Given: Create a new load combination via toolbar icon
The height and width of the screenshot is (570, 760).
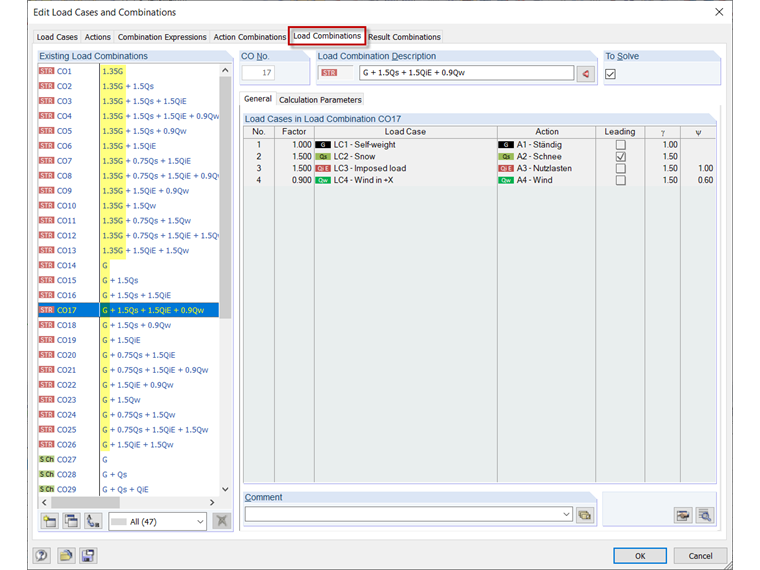Looking at the screenshot, I should 50,522.
